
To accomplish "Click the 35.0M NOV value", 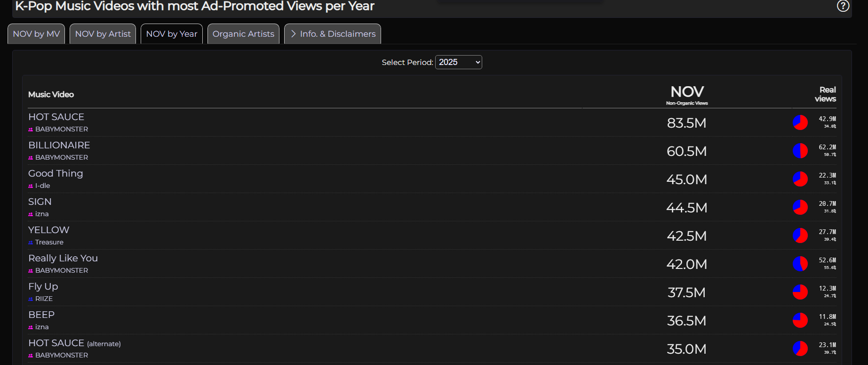I will 687,349.
